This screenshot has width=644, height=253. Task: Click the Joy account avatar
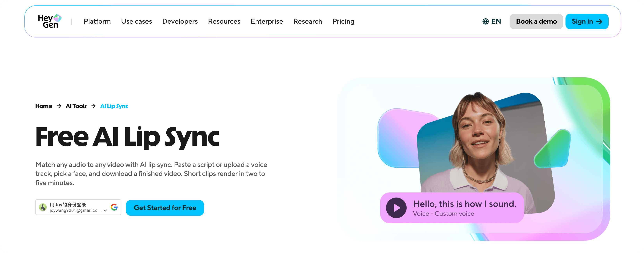[x=43, y=207]
